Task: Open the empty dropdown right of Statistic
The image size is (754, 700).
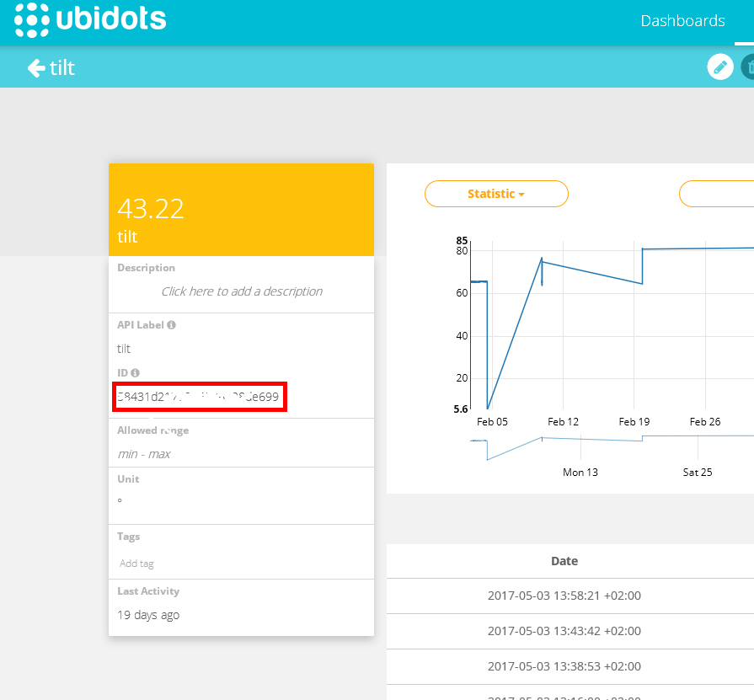Action: pos(716,194)
